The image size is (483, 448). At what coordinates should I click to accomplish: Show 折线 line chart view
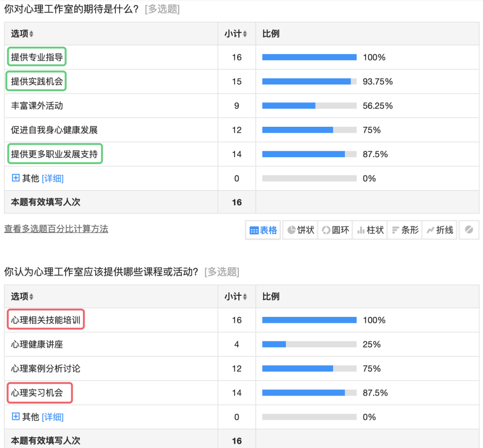(x=440, y=230)
